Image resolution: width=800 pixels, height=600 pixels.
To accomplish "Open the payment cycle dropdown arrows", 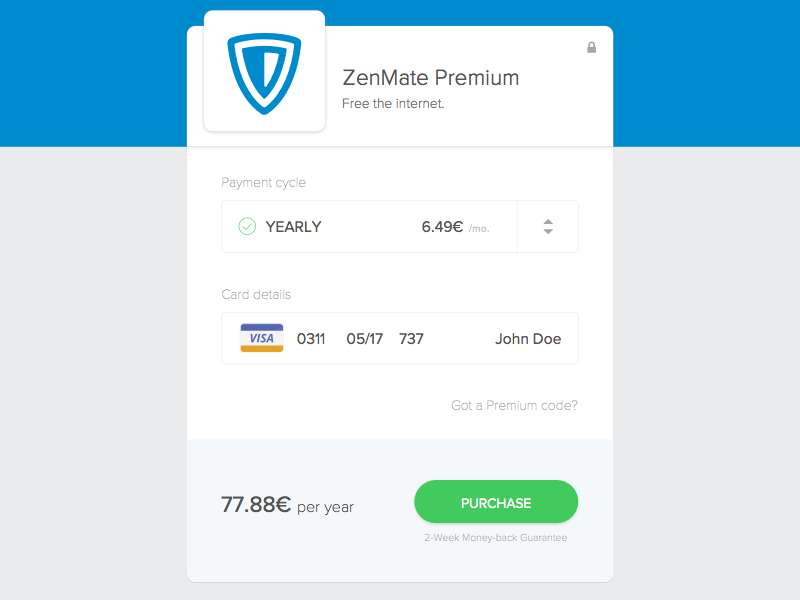I will click(x=548, y=227).
